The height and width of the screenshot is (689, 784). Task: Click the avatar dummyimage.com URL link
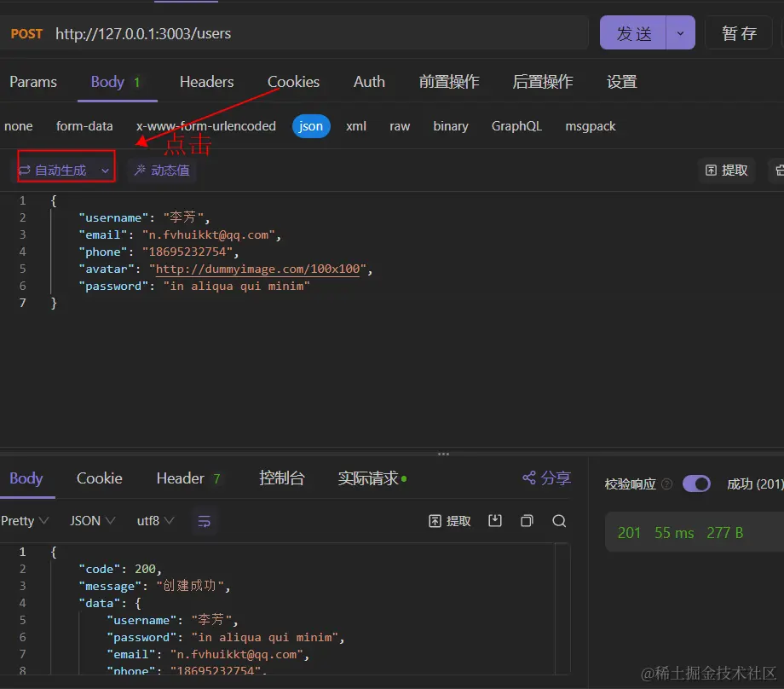point(257,269)
